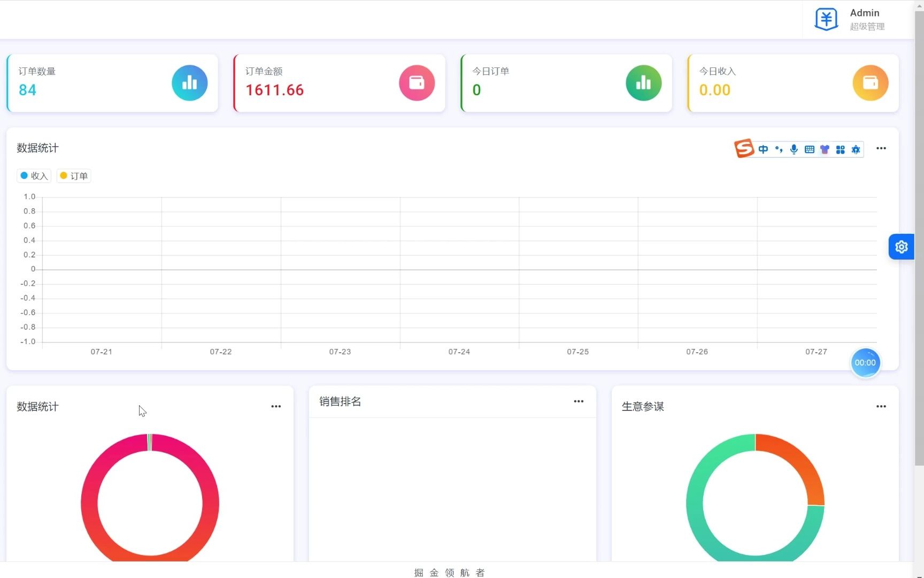Click the page vertical scrollbar thumb
924x578 pixels.
[x=919, y=238]
